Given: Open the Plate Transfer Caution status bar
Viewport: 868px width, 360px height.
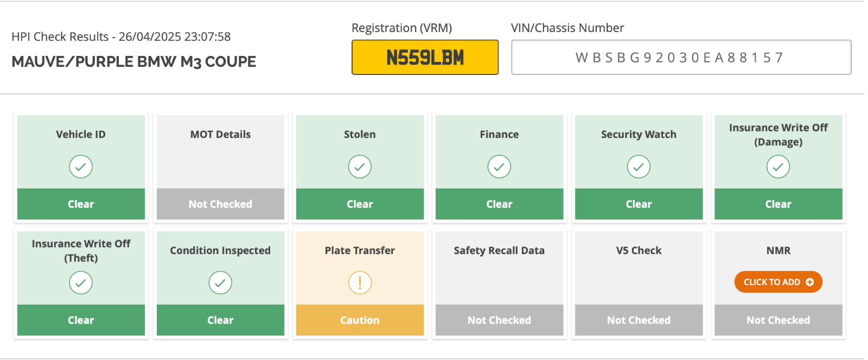Looking at the screenshot, I should pyautogui.click(x=360, y=320).
